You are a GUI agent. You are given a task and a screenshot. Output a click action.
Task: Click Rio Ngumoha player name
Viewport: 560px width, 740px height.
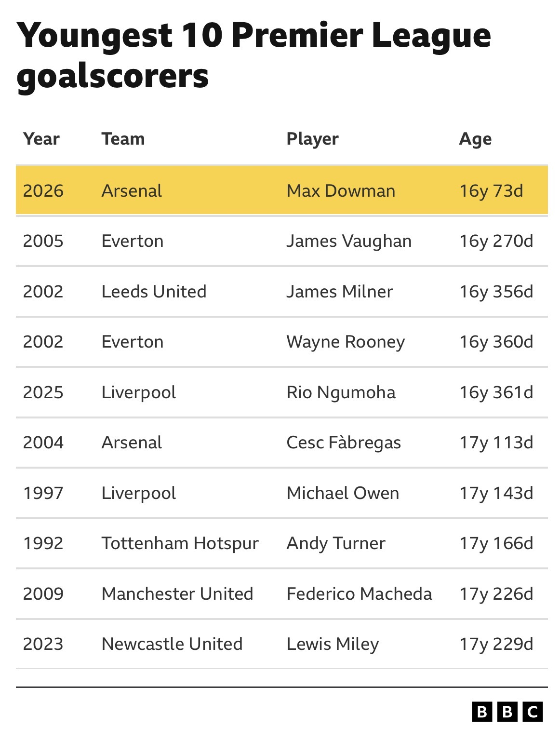341,392
